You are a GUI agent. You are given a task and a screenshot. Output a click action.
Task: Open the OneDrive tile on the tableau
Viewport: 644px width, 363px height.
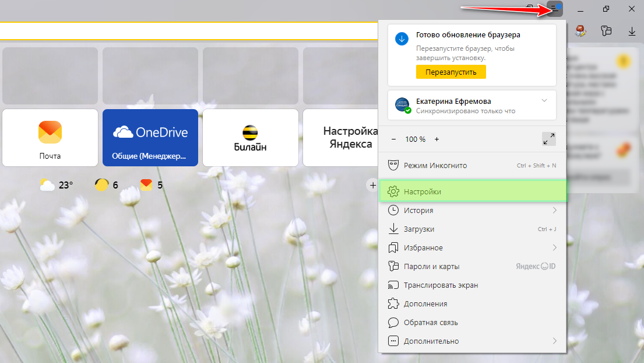click(150, 138)
